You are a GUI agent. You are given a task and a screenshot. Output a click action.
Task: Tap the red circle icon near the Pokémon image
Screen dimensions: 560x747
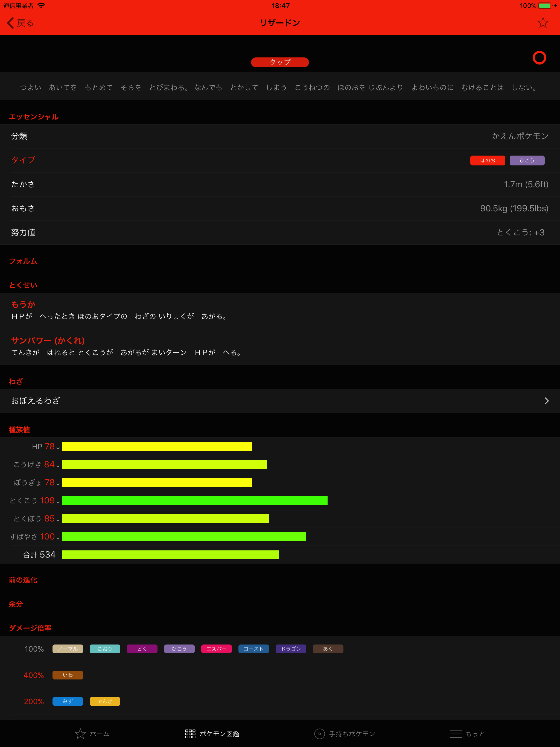pyautogui.click(x=539, y=58)
